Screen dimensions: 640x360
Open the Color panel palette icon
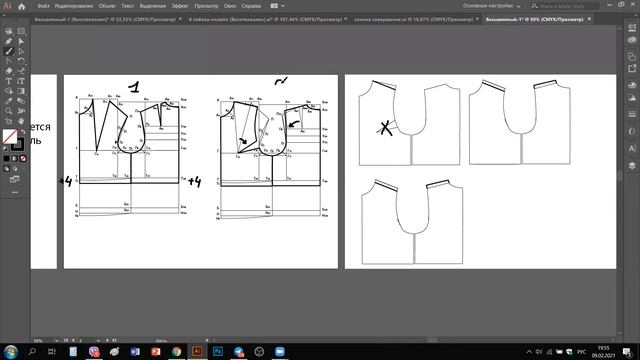point(632,85)
